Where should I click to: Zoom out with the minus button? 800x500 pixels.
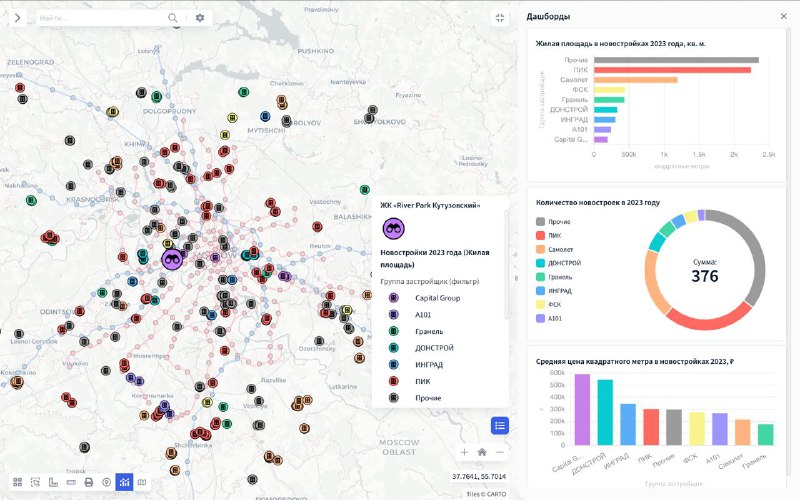point(500,452)
